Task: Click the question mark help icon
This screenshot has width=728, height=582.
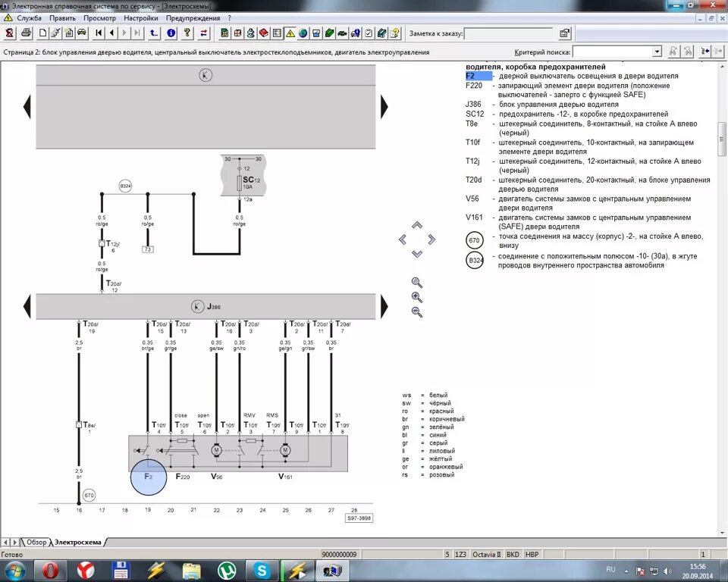Action: [187, 33]
